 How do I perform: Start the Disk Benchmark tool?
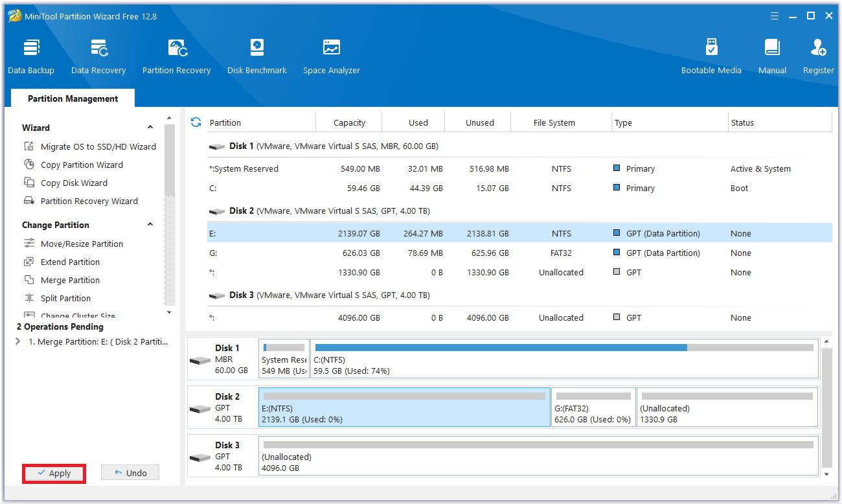tap(257, 56)
